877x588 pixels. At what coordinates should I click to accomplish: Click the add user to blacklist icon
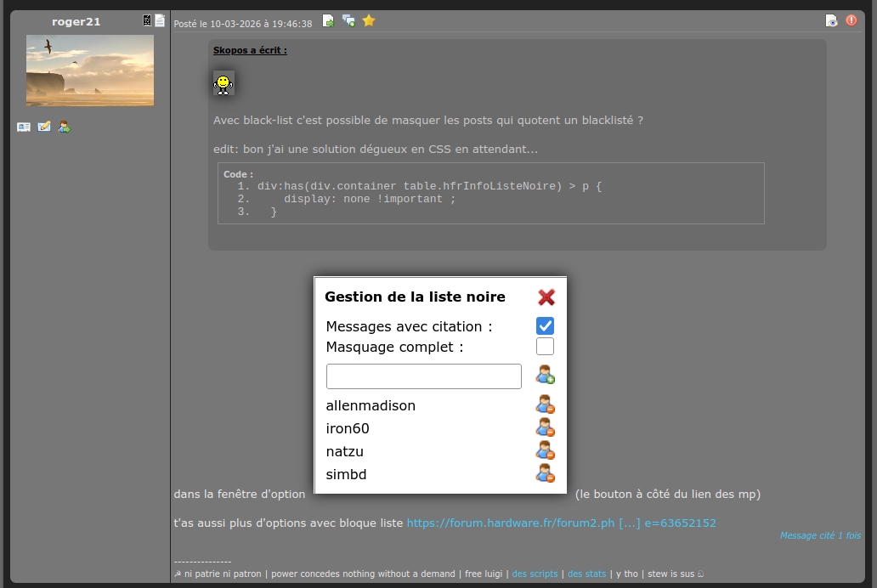[x=545, y=375]
